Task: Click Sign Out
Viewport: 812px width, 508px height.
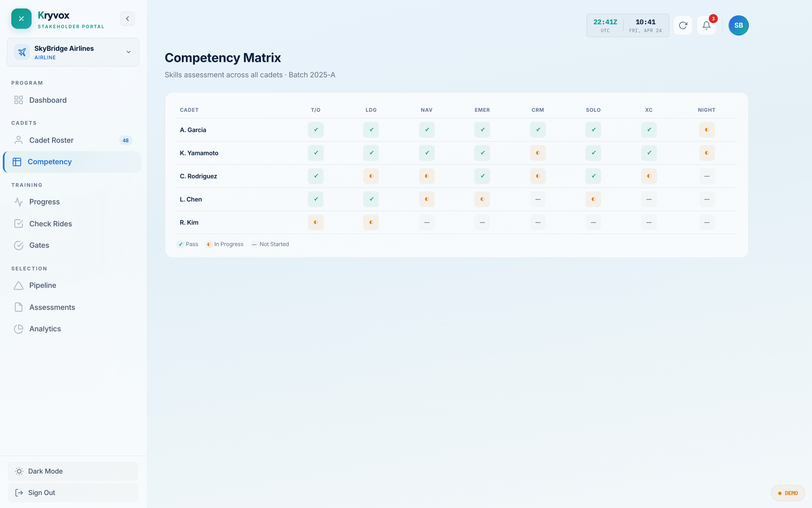Action: [x=73, y=492]
